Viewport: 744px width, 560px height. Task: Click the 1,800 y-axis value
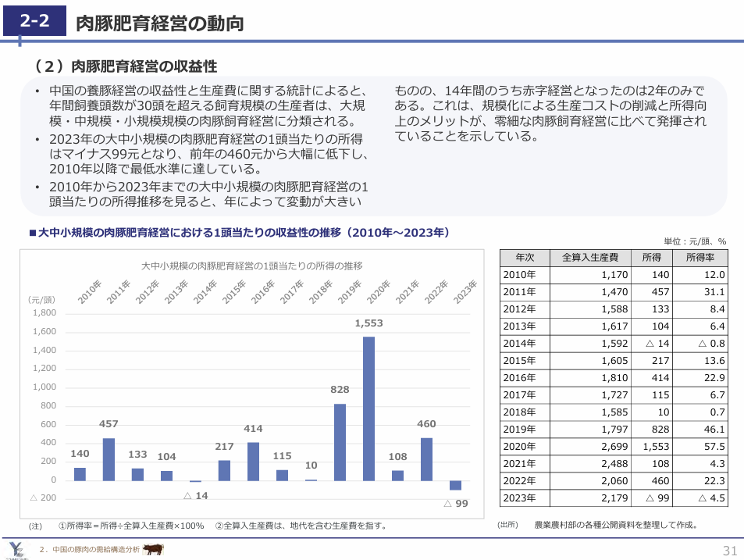click(44, 312)
